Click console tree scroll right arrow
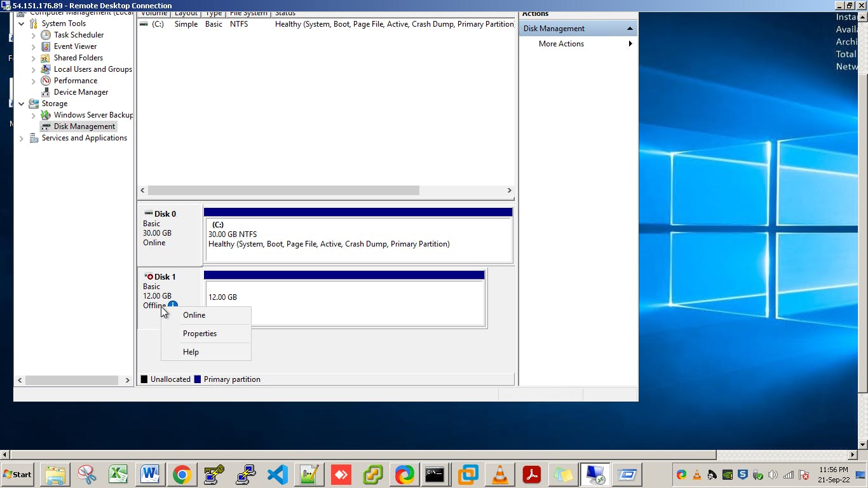Image resolution: width=868 pixels, height=488 pixels. tap(127, 380)
